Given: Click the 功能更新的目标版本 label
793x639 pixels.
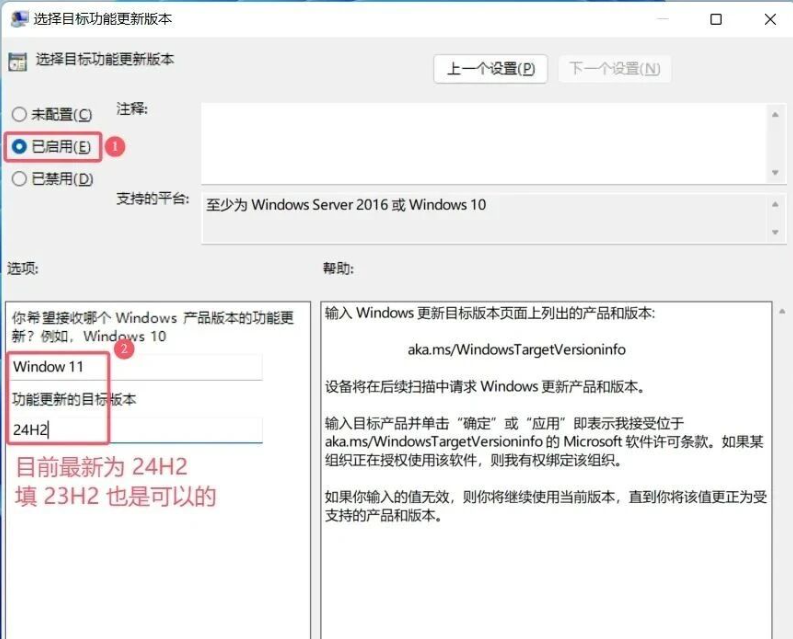Looking at the screenshot, I should 74,400.
